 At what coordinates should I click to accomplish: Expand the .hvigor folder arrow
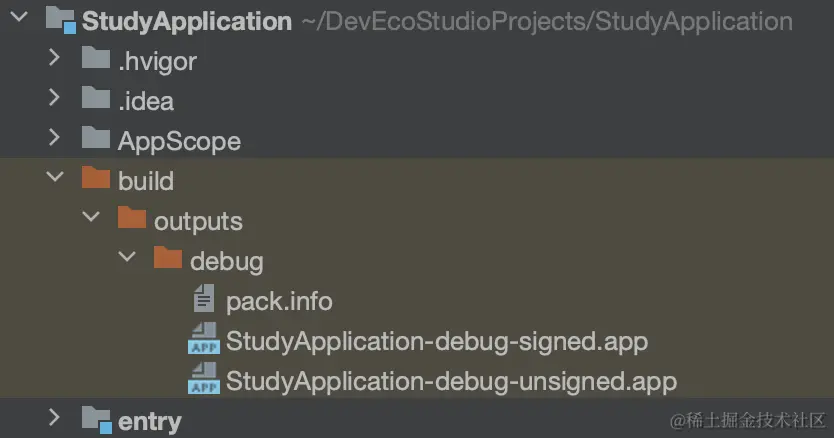coord(55,60)
